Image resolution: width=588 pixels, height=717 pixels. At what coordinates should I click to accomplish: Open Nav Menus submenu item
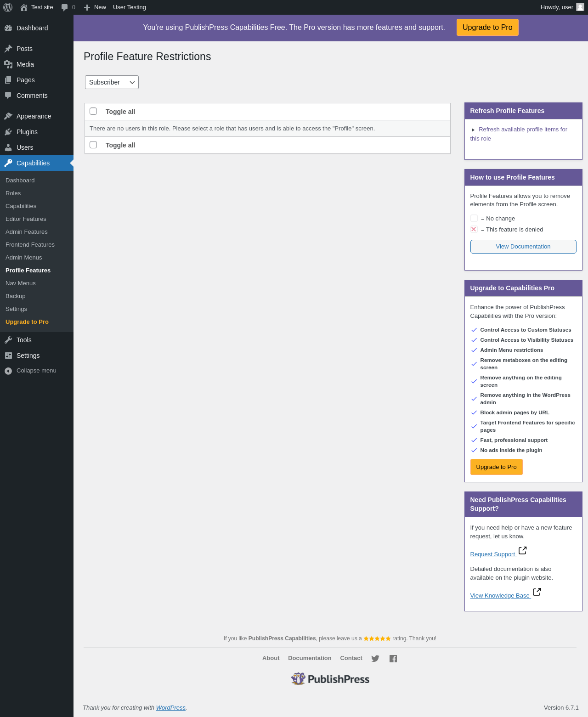pos(20,283)
